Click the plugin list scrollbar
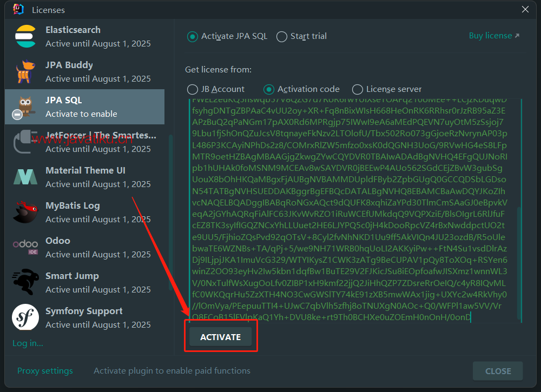 tap(170, 212)
